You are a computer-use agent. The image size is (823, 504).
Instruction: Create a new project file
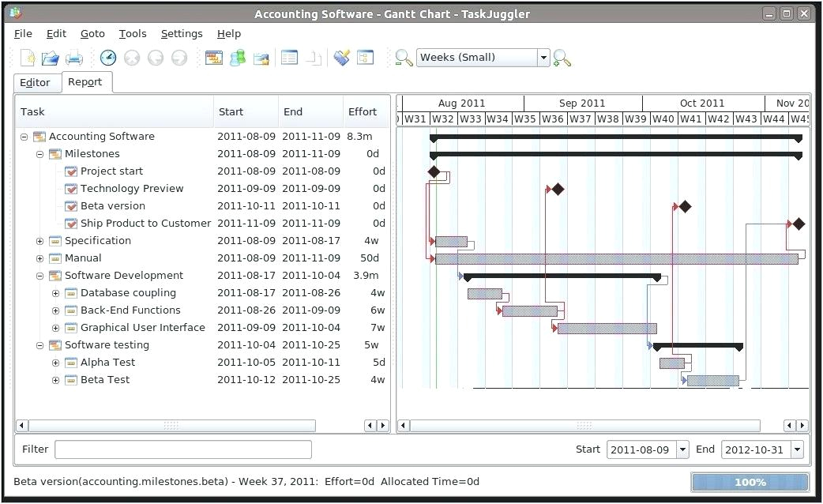pos(26,58)
